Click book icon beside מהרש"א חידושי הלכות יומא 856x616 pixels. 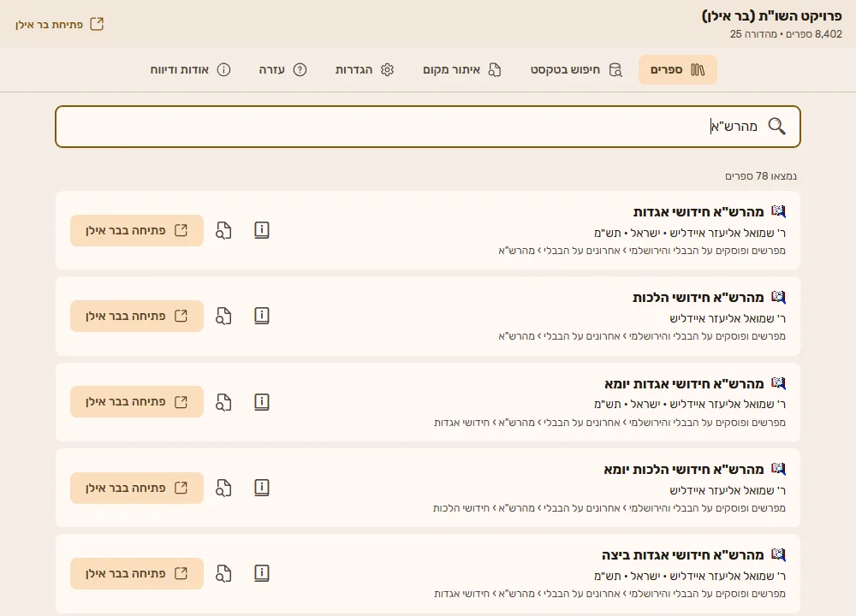pyautogui.click(x=778, y=469)
